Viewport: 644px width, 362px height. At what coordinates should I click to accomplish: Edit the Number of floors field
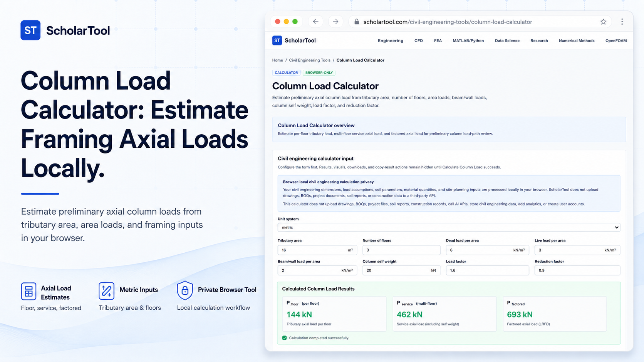[401, 250]
